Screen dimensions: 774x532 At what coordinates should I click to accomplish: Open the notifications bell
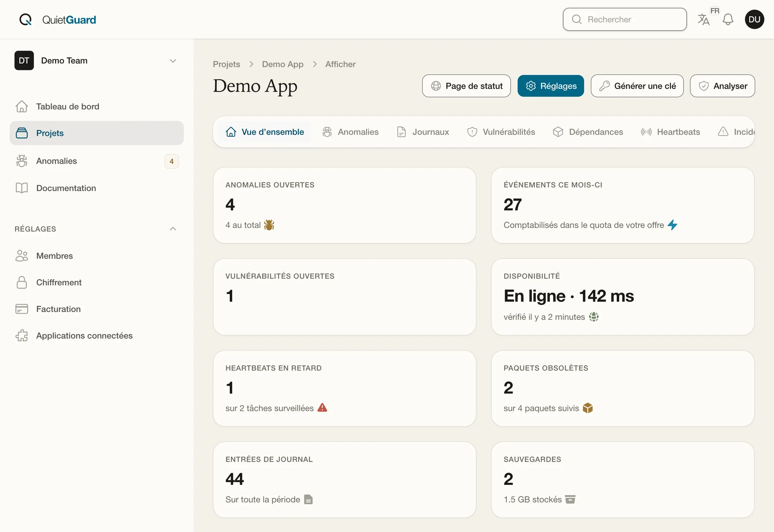(x=728, y=19)
